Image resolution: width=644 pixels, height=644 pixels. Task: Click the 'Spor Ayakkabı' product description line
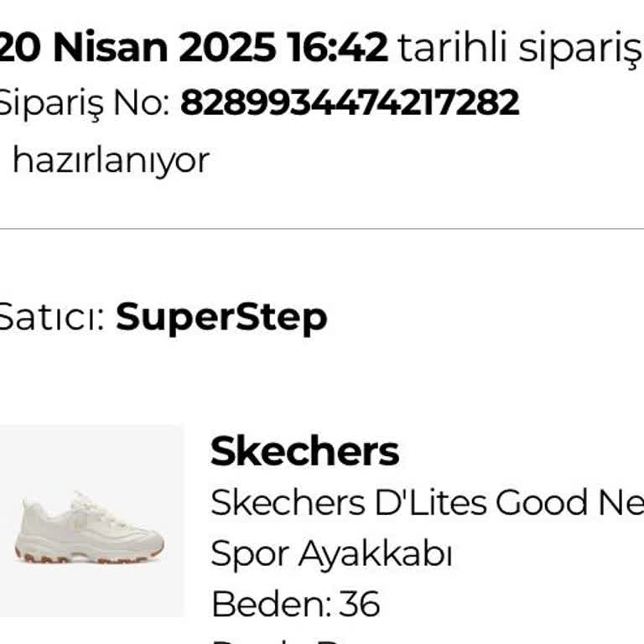pos(331,553)
